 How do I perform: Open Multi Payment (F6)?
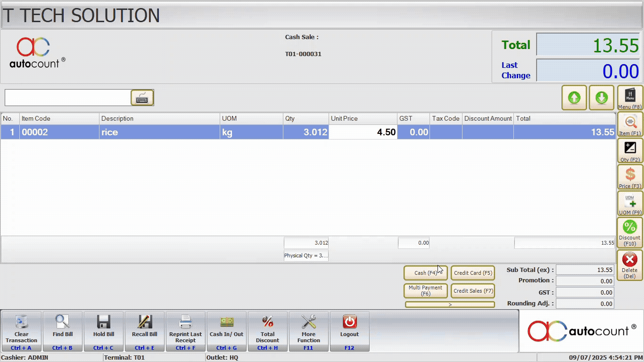pos(425,290)
